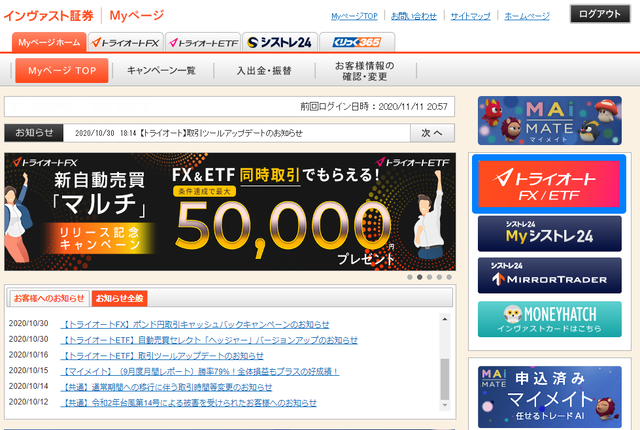The image size is (640, 430).
Task: Open the お問い合わせ link
Action: coord(414,16)
